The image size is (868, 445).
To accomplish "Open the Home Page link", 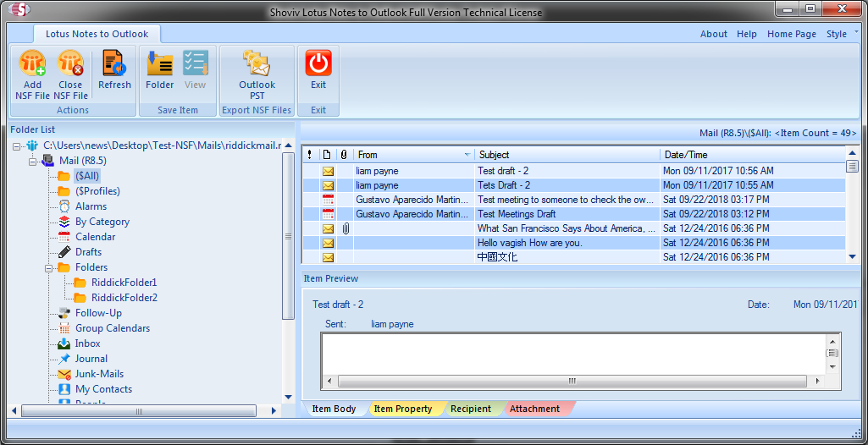I will [792, 34].
